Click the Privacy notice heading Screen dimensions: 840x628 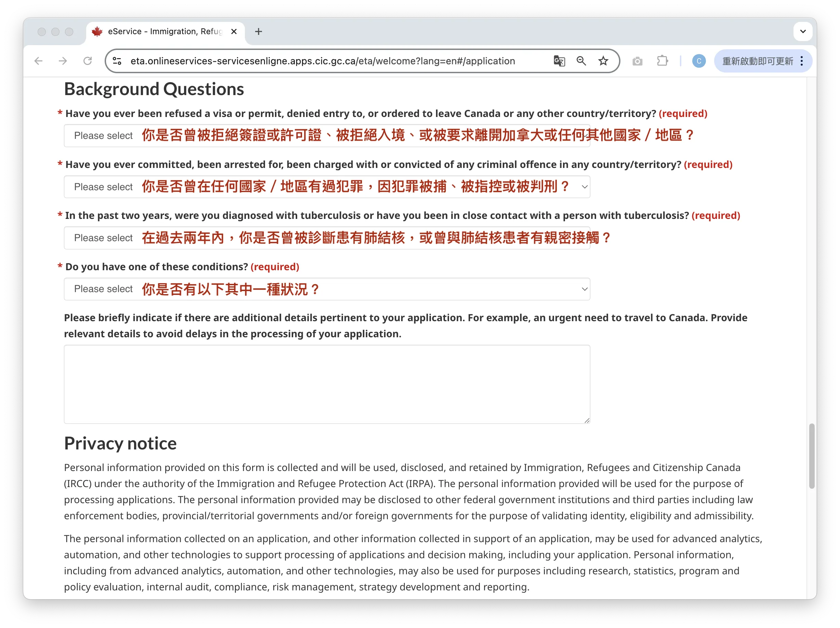tap(120, 444)
